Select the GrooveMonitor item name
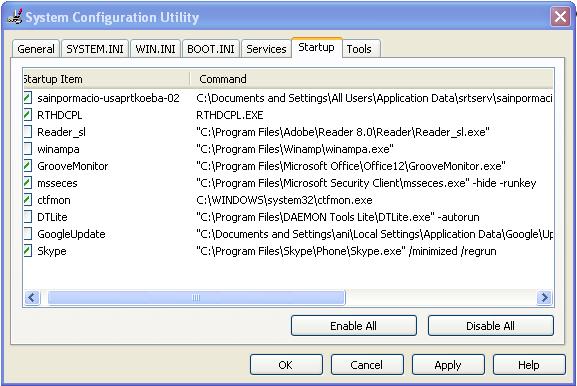 click(x=72, y=166)
